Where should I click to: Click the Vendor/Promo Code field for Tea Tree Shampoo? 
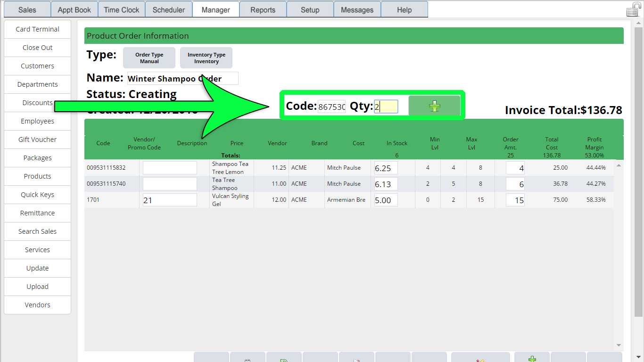(170, 184)
